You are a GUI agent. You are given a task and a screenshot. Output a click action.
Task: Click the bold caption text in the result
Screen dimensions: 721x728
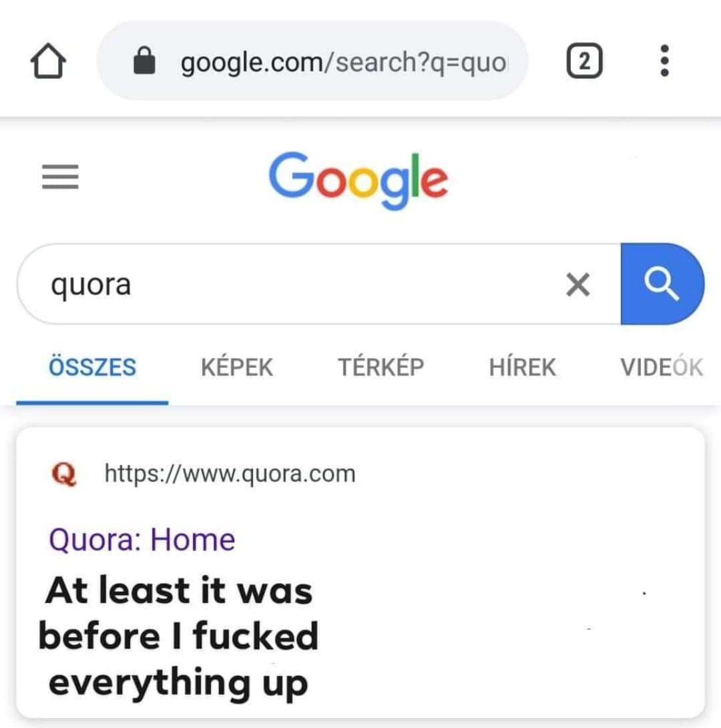(x=179, y=636)
